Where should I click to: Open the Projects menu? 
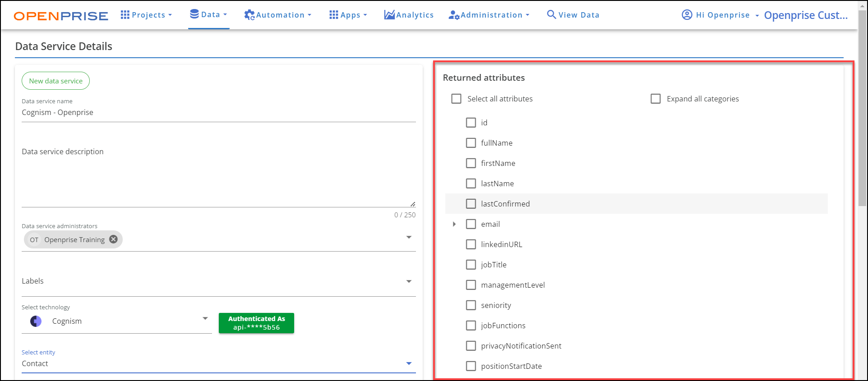pyautogui.click(x=147, y=15)
